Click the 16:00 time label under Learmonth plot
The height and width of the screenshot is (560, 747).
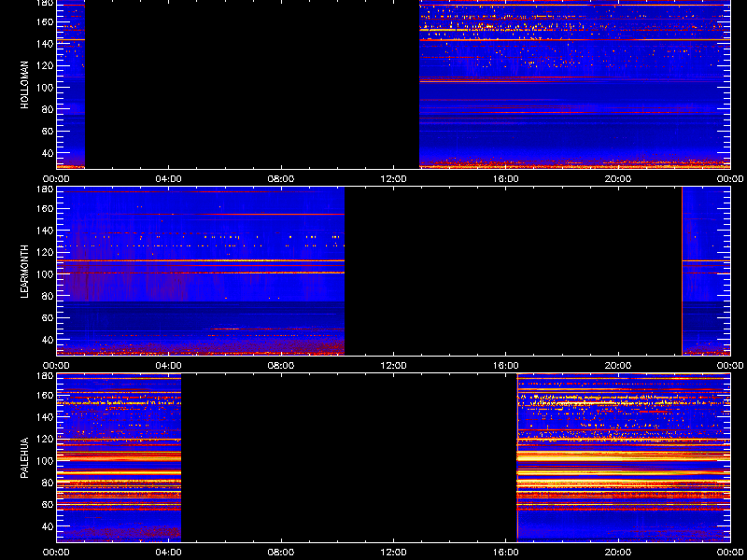(506, 366)
